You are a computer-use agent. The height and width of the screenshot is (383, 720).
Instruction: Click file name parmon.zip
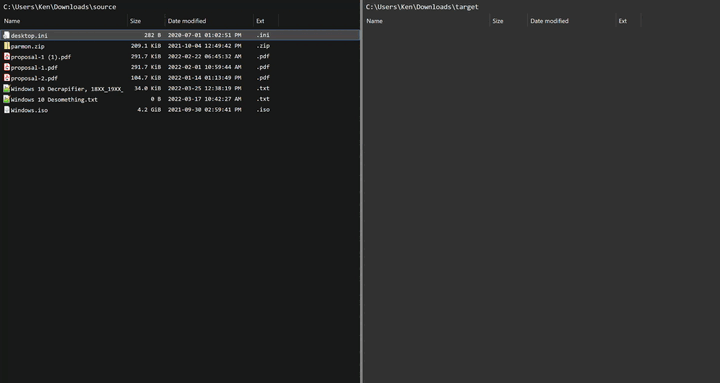[x=28, y=46]
